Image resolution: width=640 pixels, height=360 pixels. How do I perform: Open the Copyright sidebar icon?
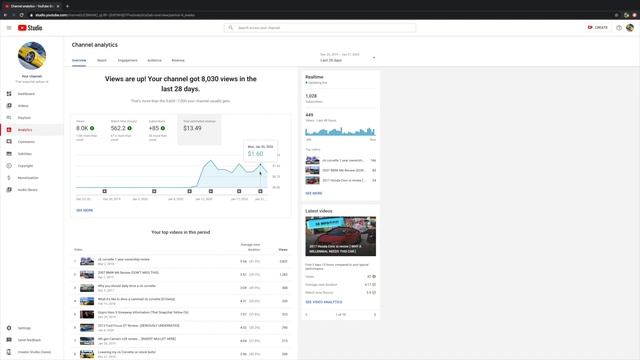tap(9, 166)
